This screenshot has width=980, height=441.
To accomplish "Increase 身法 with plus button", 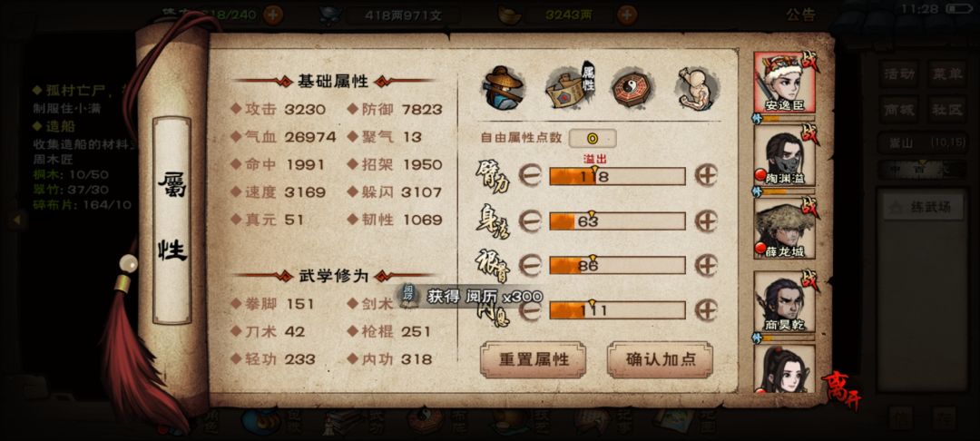I will [706, 220].
